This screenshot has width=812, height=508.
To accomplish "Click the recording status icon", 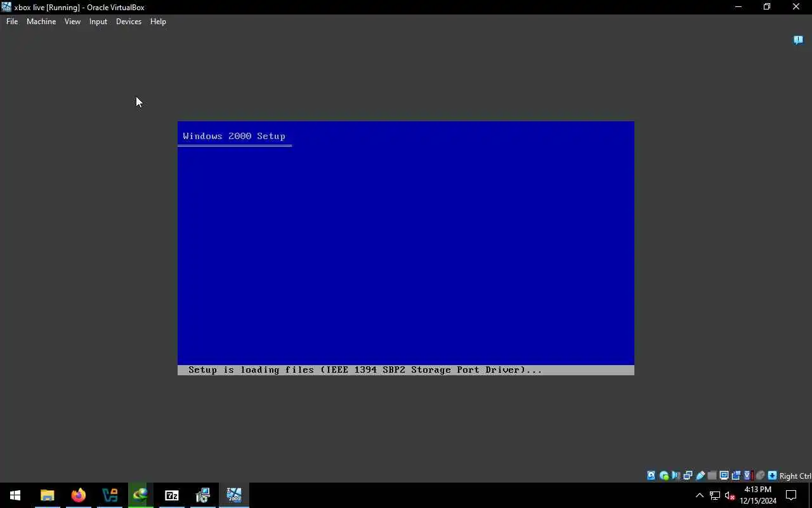I will [x=736, y=476].
